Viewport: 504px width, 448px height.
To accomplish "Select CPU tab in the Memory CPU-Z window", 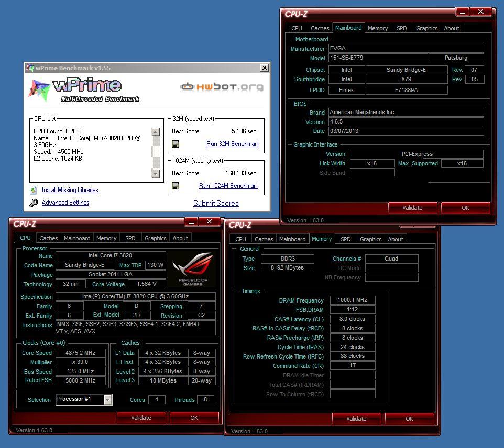I will click(x=240, y=239).
